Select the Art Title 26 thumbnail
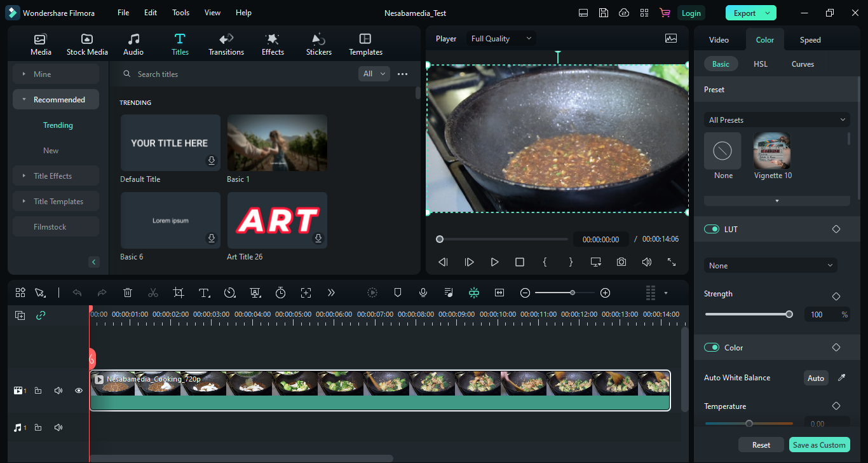 277,221
